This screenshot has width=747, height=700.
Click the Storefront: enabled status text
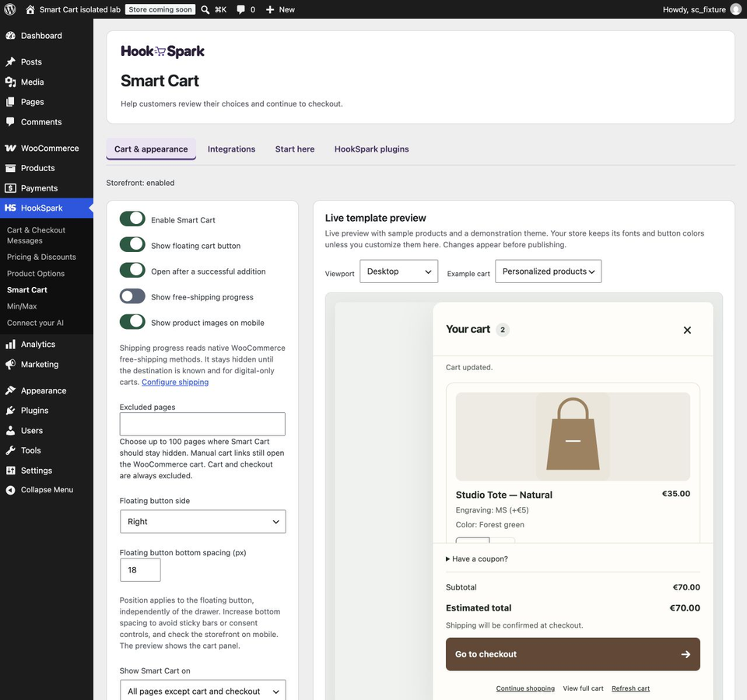point(140,183)
